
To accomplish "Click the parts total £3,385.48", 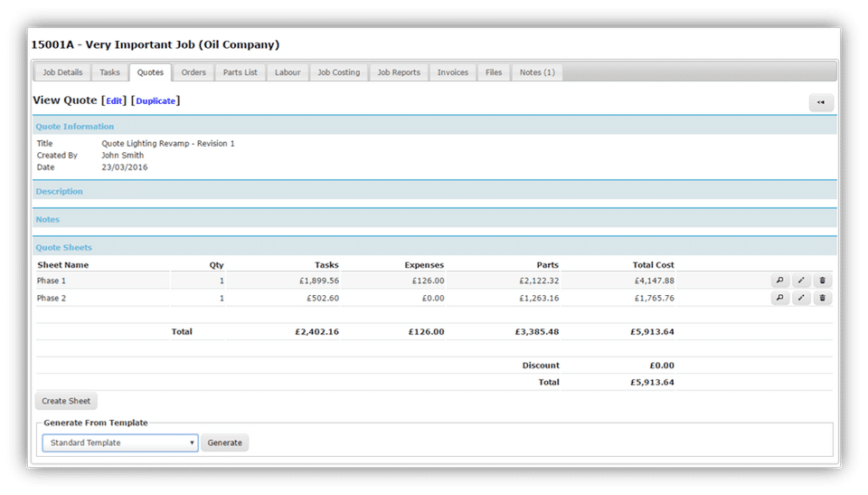I will 537,331.
